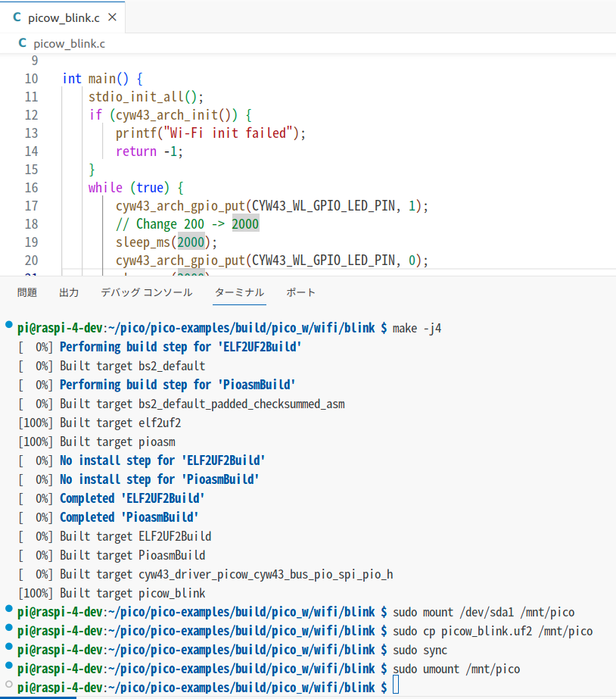Switch to the 出力 panel tab
Viewport: 616px width, 699px height.
click(68, 292)
